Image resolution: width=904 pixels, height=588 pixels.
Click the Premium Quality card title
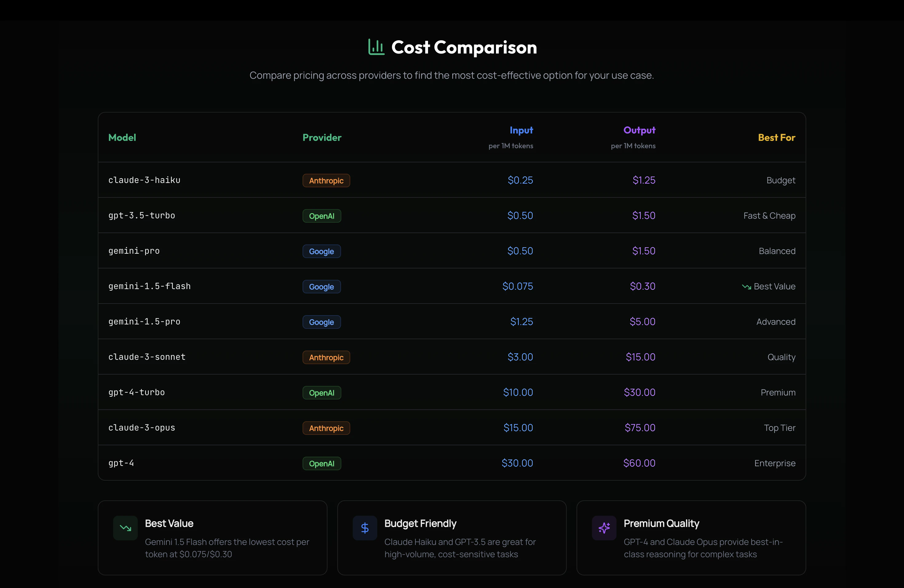tap(661, 523)
